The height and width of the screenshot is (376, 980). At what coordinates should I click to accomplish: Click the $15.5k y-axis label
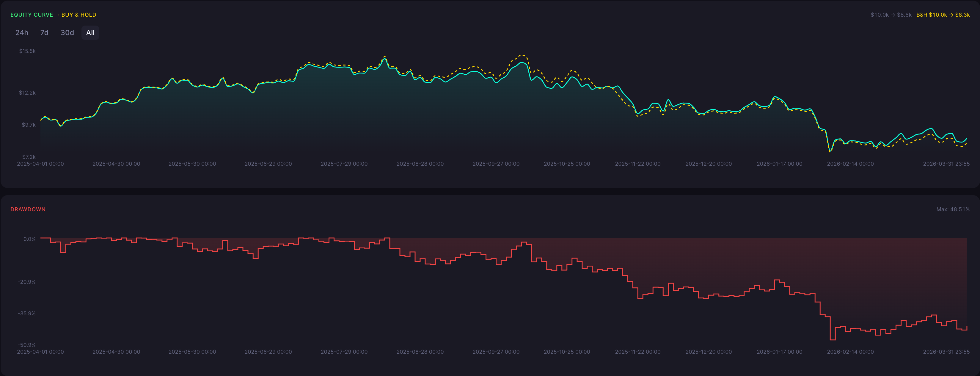pyautogui.click(x=27, y=51)
